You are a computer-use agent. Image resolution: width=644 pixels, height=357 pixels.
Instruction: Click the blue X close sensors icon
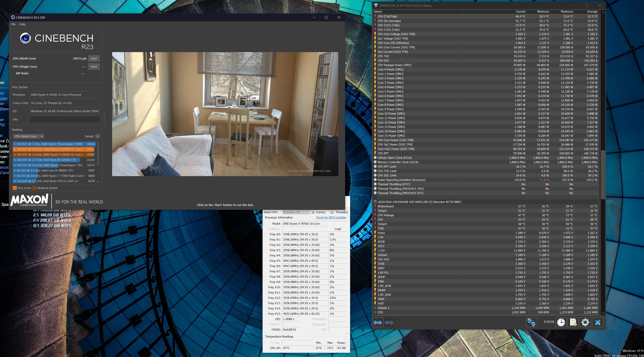tap(597, 322)
